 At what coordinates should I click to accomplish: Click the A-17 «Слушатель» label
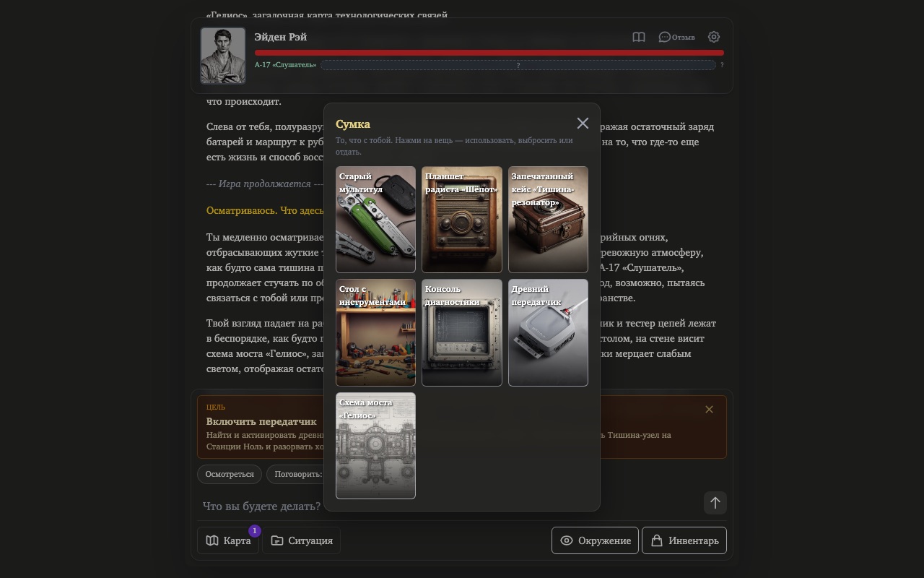[285, 65]
